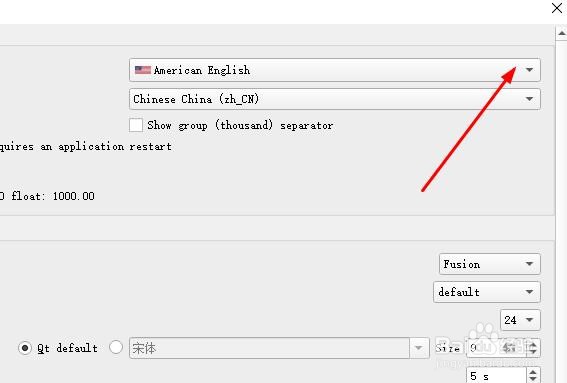This screenshot has height=383, width=567.
Task: Select the custom font radio button beside 宋体
Action: [x=116, y=347]
